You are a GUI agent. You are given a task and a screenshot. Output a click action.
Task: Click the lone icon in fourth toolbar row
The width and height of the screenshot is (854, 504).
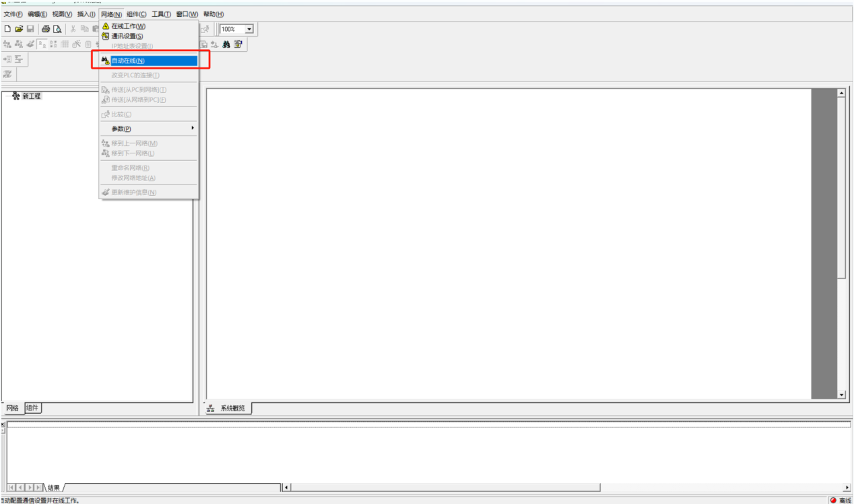tap(7, 74)
